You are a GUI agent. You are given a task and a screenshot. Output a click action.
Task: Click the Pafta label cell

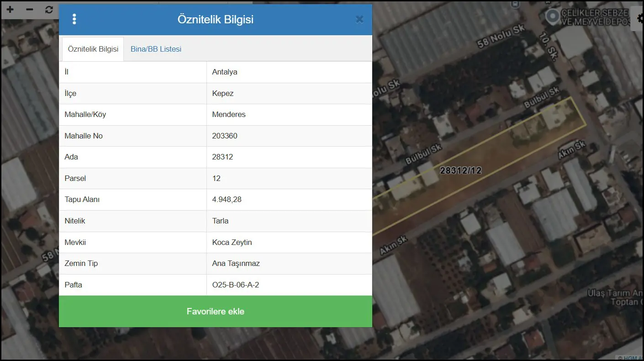[x=133, y=285]
